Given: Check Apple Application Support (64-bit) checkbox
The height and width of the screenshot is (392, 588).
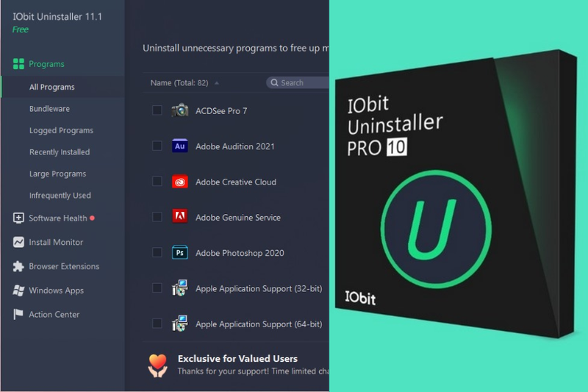Looking at the screenshot, I should [157, 324].
